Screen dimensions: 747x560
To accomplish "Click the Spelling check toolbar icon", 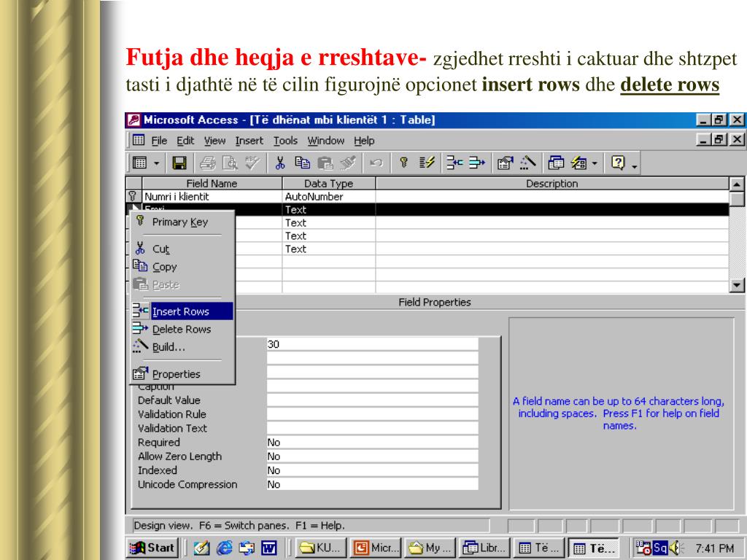I will 252,163.
